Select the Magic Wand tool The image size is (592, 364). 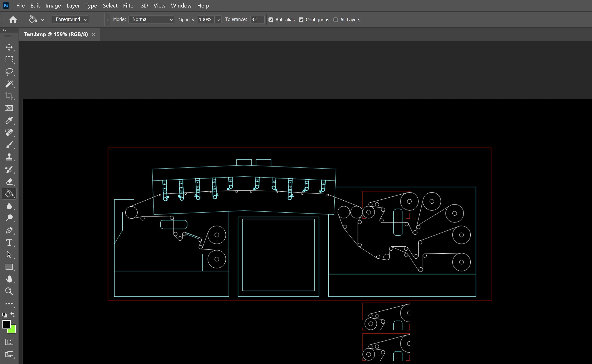(x=9, y=84)
